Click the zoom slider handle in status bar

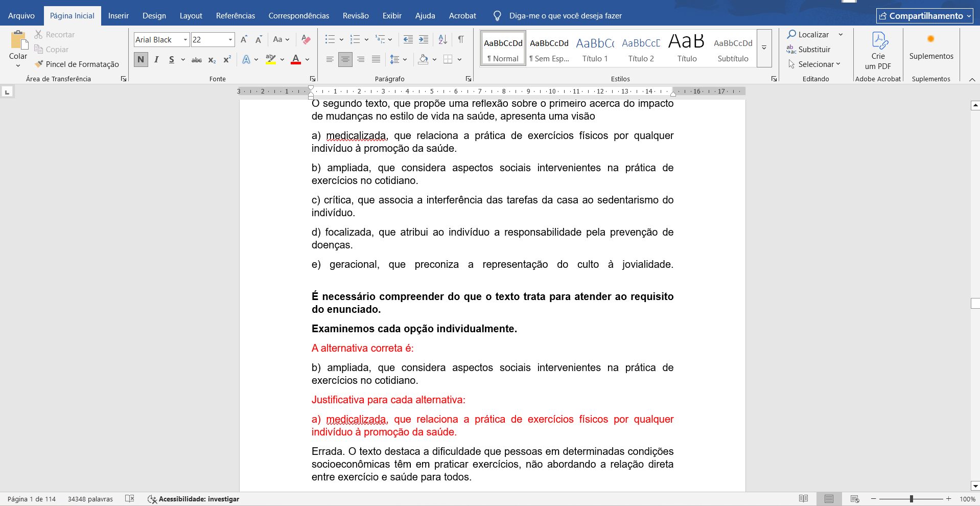tap(911, 499)
